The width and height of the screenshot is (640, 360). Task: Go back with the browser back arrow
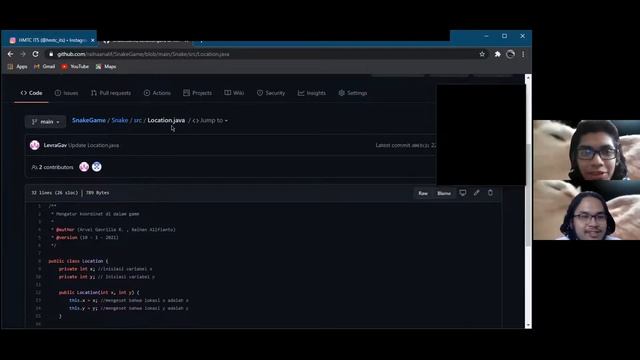tap(11, 54)
